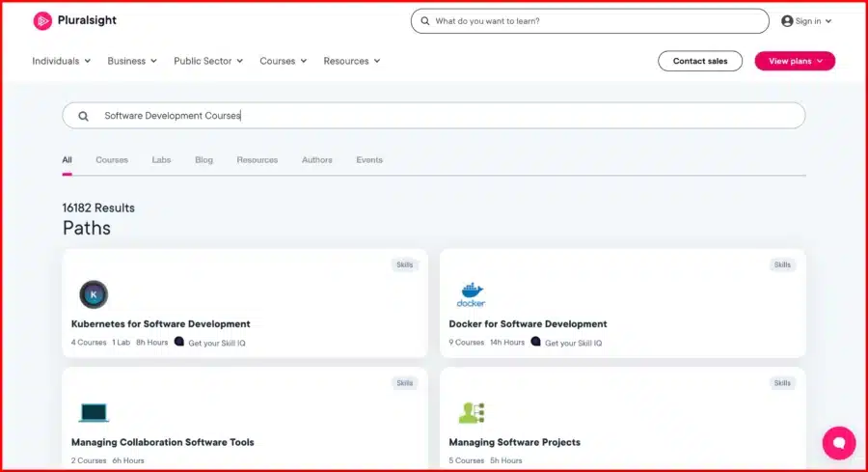The image size is (868, 472).
Task: Focus the 'What do you want to learn?' search box
Action: tap(589, 21)
